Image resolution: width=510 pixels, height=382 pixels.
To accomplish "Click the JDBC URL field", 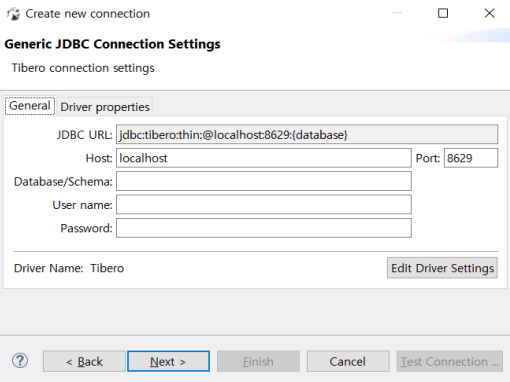I will (307, 135).
